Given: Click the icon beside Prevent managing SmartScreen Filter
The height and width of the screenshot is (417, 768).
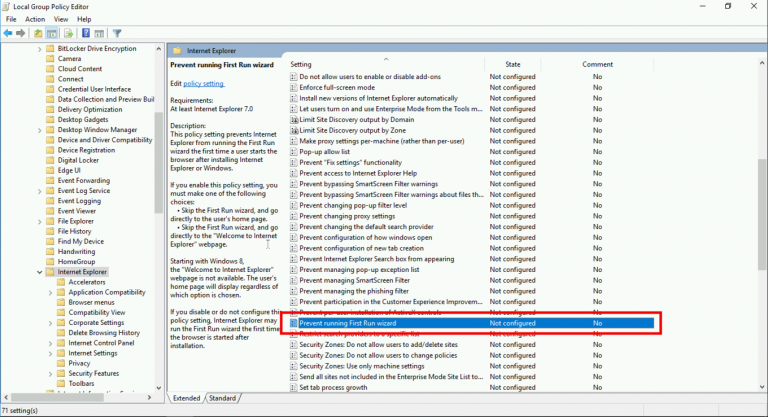Looking at the screenshot, I should coord(293,280).
